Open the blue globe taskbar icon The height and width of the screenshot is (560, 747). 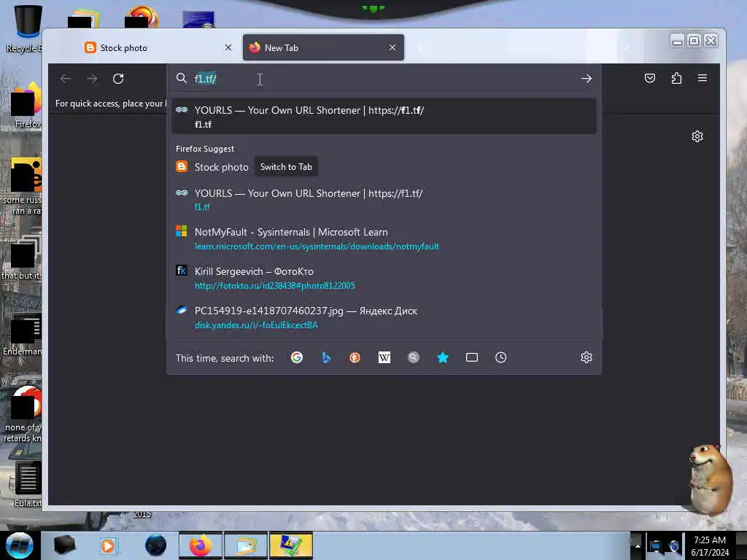pyautogui.click(x=156, y=545)
